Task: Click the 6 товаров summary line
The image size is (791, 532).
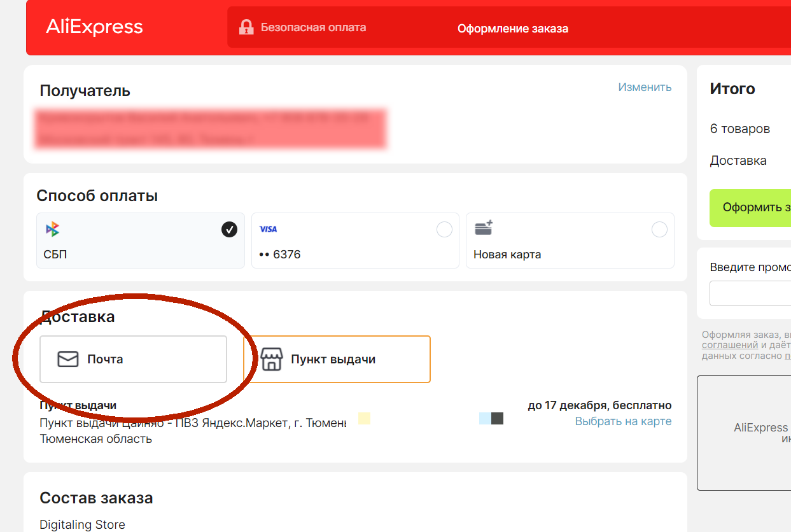Action: coord(739,129)
